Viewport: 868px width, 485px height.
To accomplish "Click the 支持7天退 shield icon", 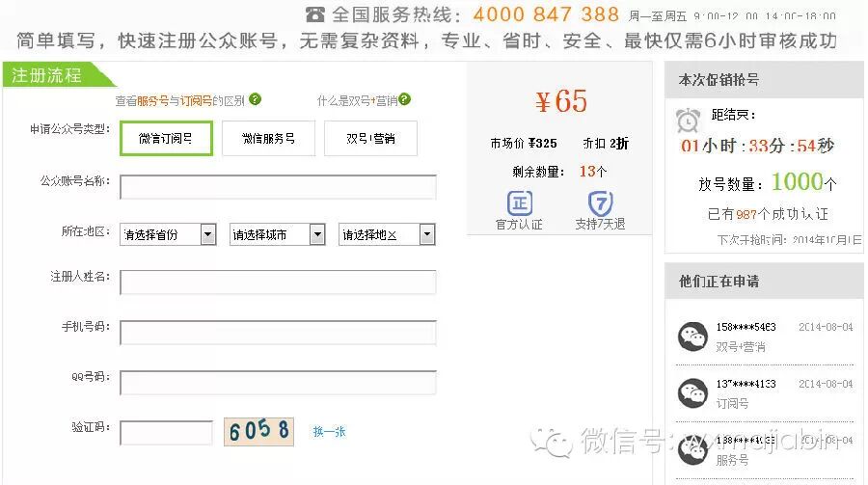I will coord(600,203).
